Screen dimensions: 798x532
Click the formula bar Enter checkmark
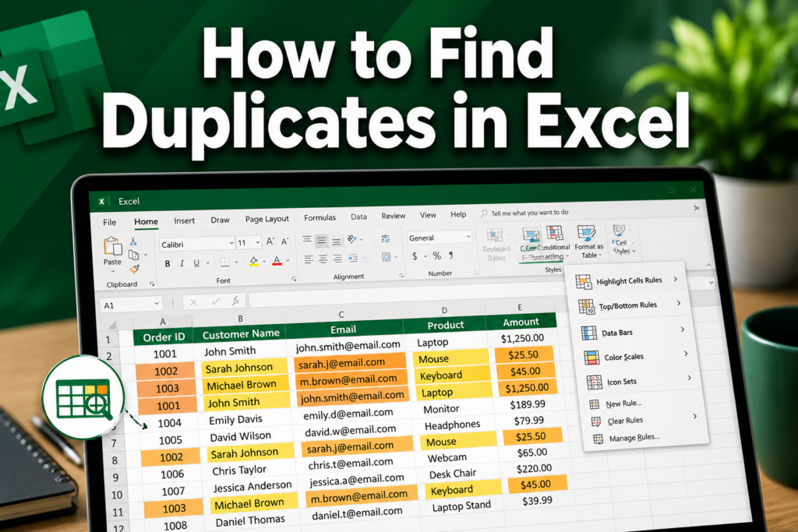click(215, 301)
